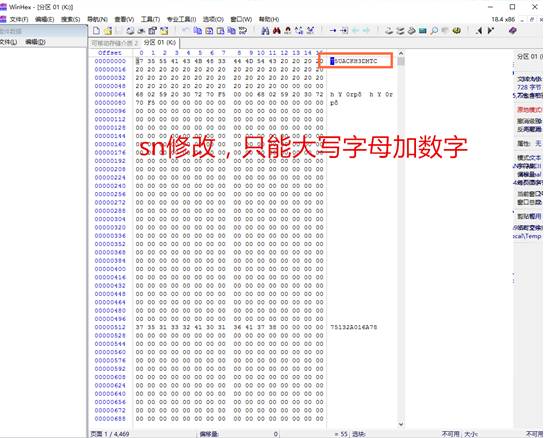
Task: Open the 选项(O) menu
Action: click(x=213, y=19)
